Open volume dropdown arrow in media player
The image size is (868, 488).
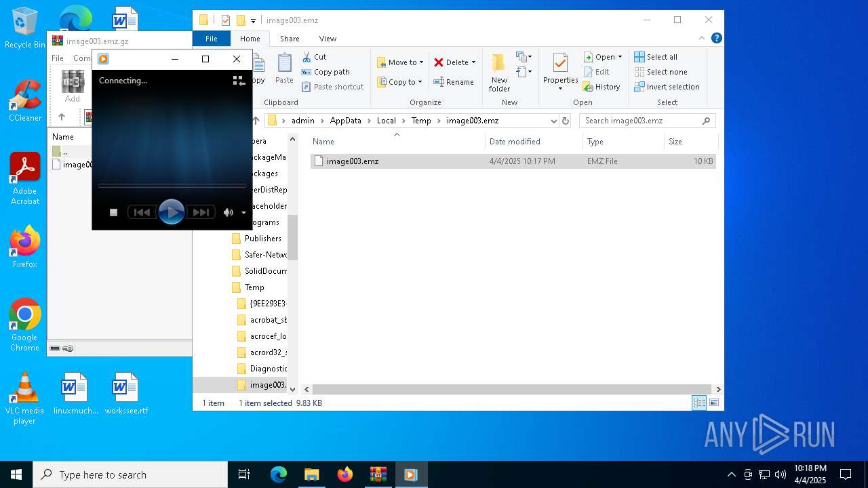(243, 213)
